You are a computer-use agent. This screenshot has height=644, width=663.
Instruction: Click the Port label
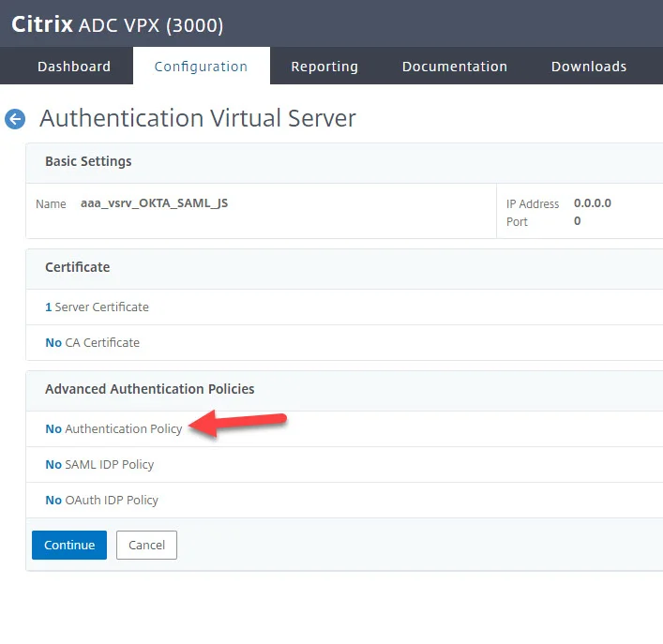coord(517,222)
